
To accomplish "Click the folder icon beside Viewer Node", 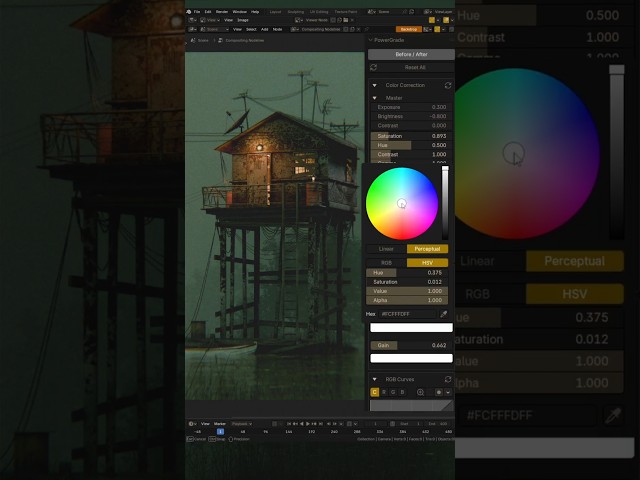I will coord(346,20).
